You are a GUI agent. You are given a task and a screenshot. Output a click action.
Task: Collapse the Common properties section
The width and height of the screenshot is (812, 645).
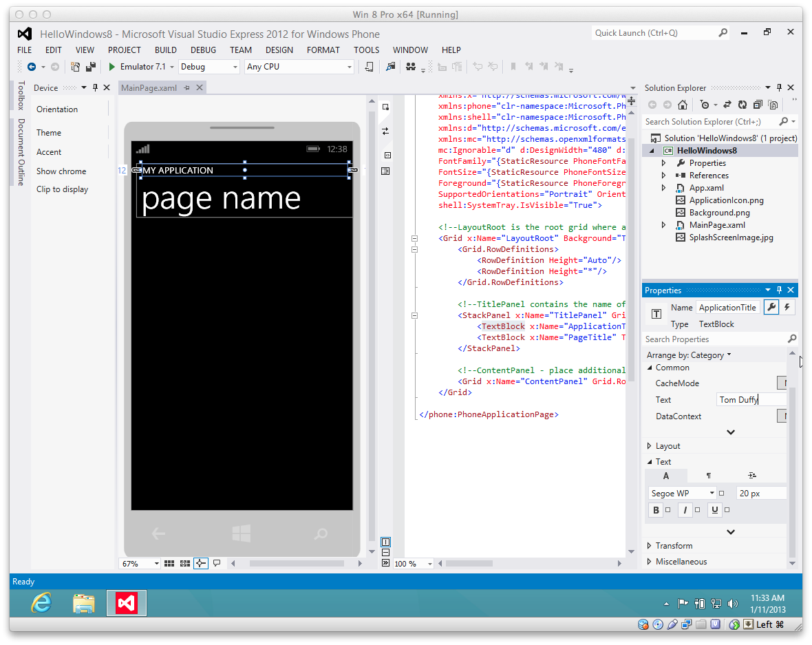point(650,368)
